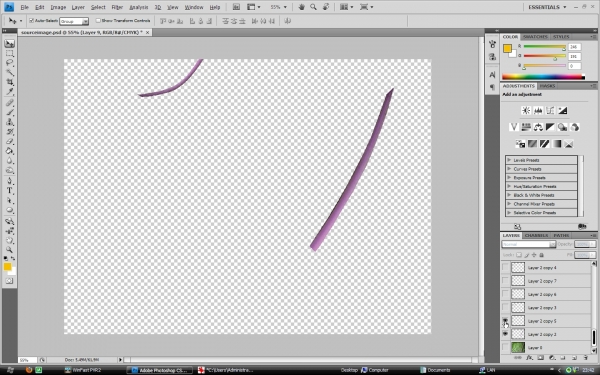Switch to the Swatches tab

535,37
